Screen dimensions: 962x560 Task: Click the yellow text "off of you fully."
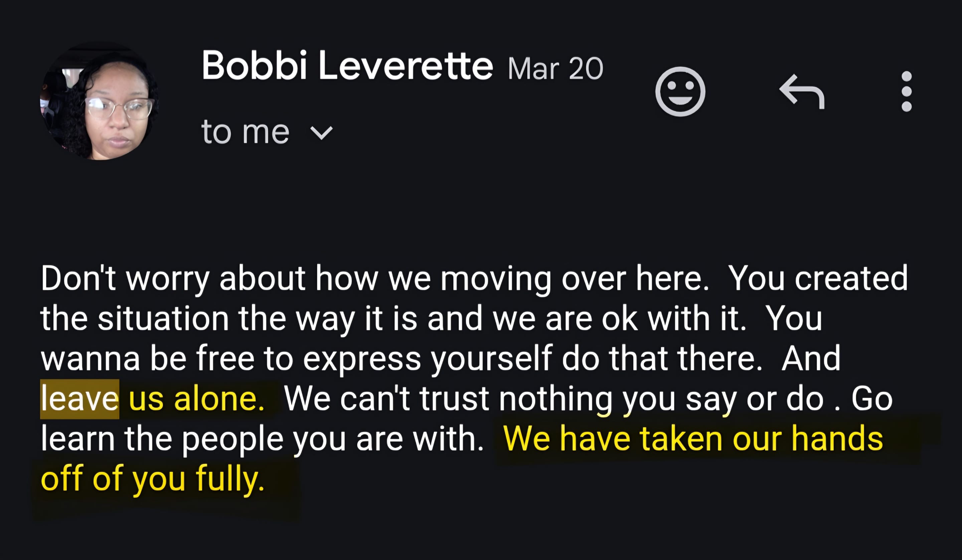(x=152, y=479)
